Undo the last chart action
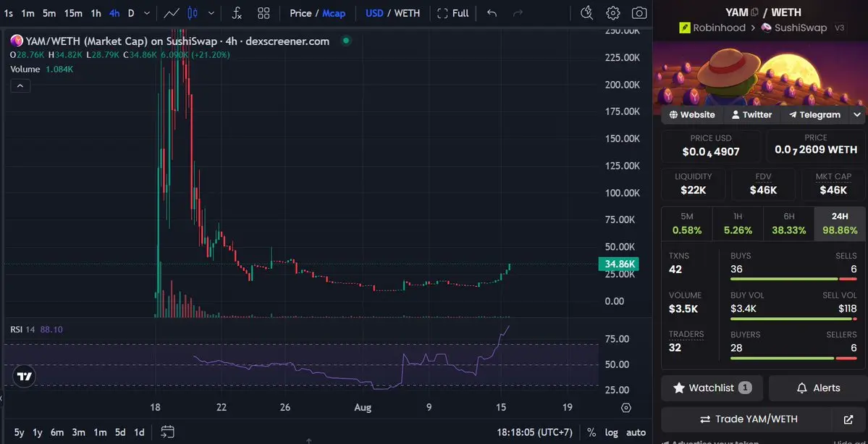The height and width of the screenshot is (444, 868). (492, 13)
